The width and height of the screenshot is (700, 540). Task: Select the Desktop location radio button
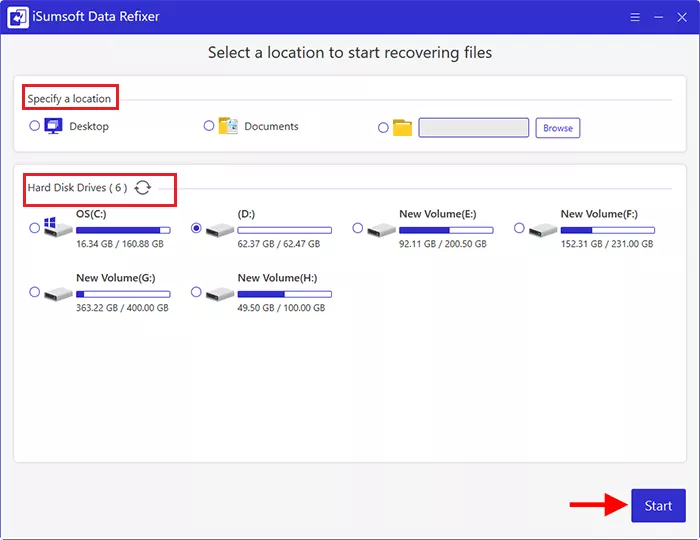coord(35,126)
